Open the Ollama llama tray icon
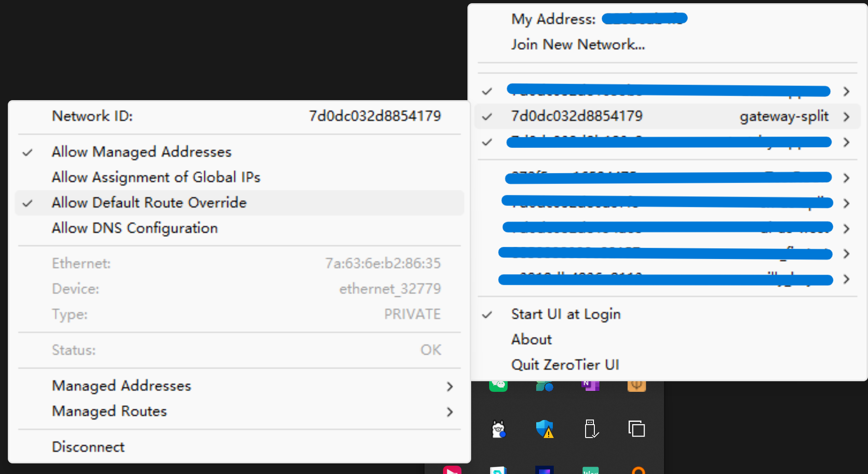868x474 pixels. pos(498,429)
